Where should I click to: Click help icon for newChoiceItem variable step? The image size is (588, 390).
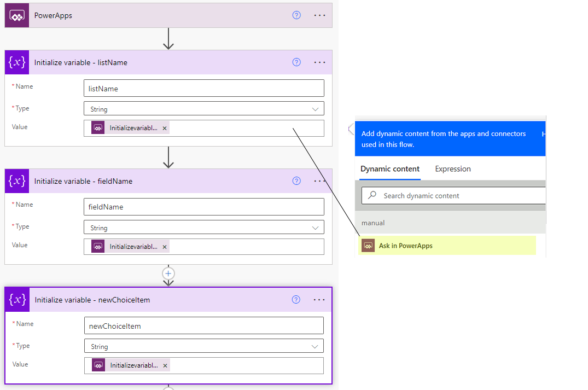pos(296,300)
